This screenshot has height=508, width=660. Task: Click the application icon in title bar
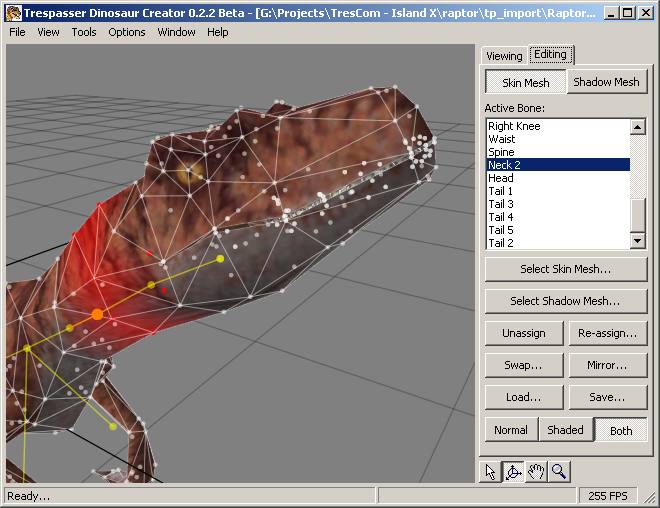[14, 13]
